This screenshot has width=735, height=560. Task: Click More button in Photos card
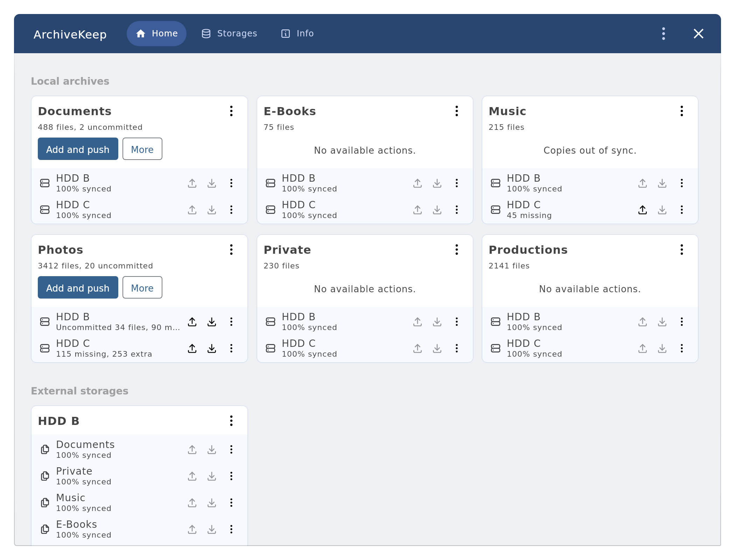[142, 287]
